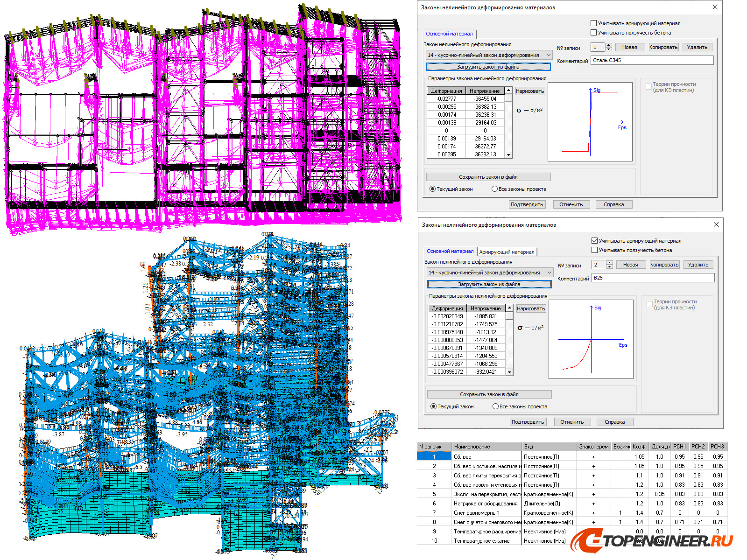Screen dimensions: 747x560
Task: Enable the "Учитывать ползучесть бетона" checkbox
Action: point(594,32)
